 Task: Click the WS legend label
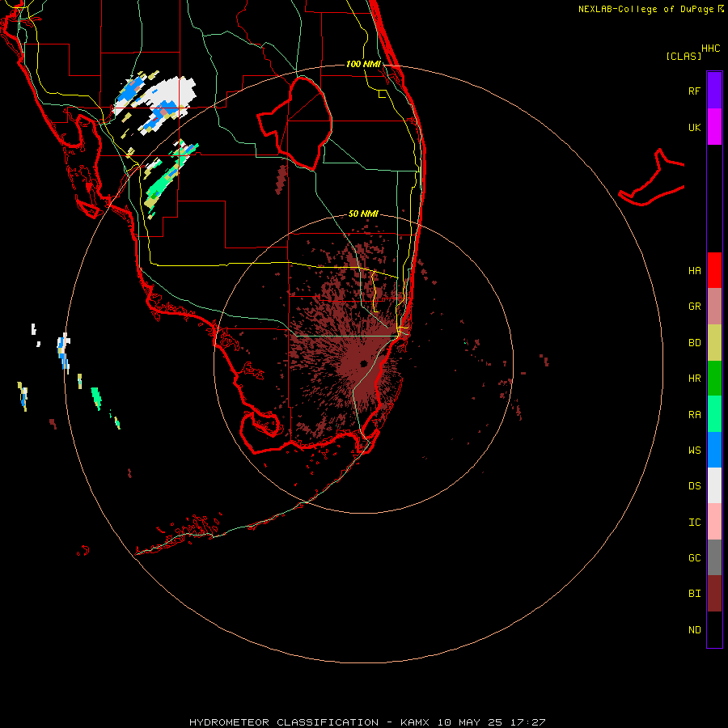[x=694, y=451]
